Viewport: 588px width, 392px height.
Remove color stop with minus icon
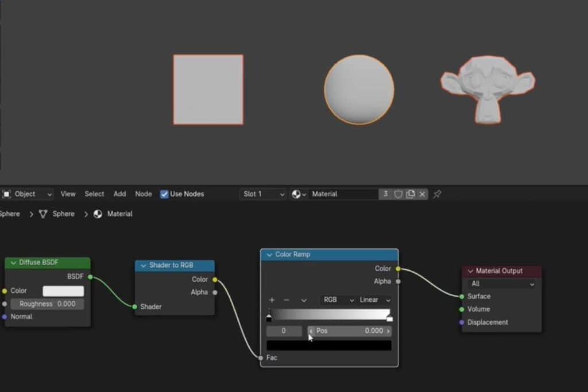point(287,300)
